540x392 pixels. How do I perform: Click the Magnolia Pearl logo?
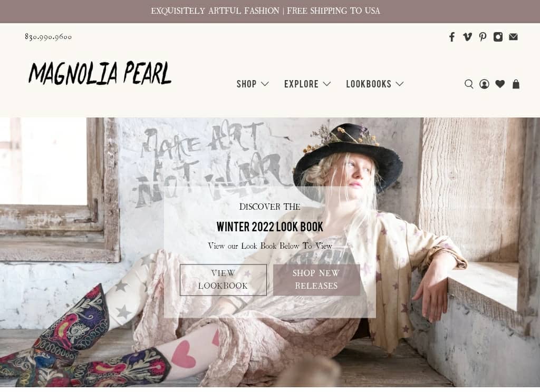tap(100, 73)
